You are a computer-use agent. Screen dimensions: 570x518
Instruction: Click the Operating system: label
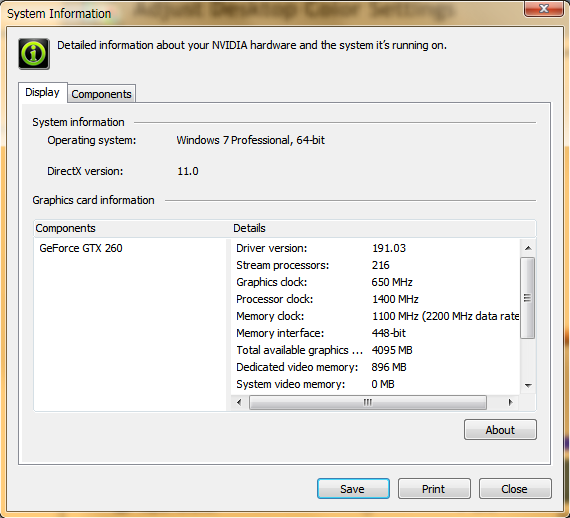pos(92,140)
